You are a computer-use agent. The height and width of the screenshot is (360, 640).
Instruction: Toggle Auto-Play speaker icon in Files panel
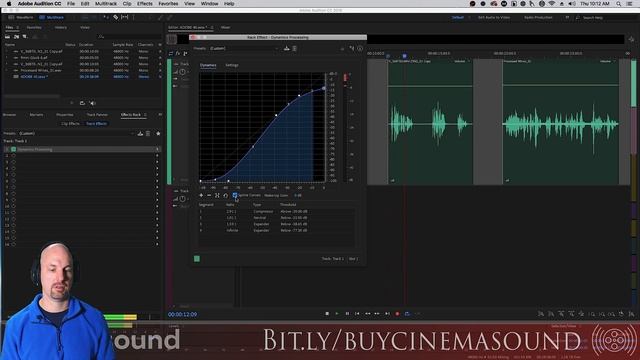point(93,103)
